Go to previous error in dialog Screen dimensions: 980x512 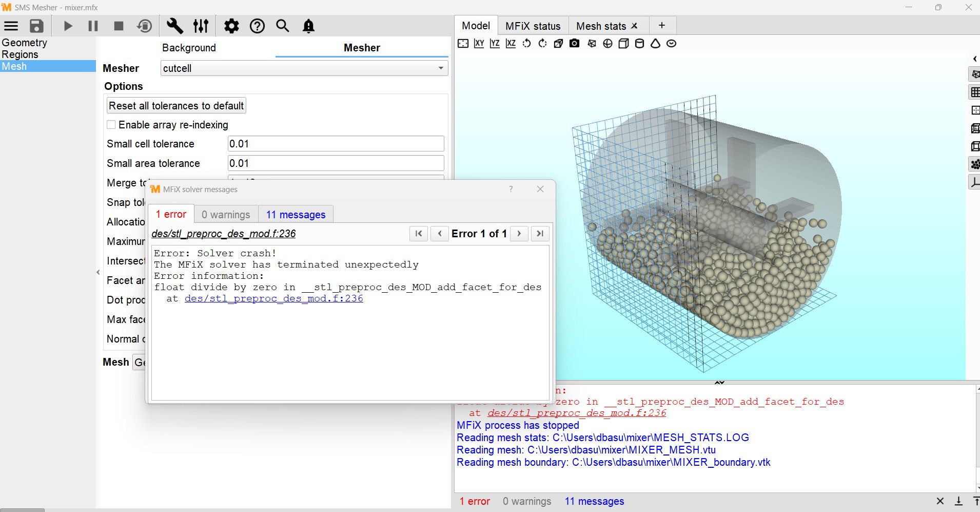440,234
